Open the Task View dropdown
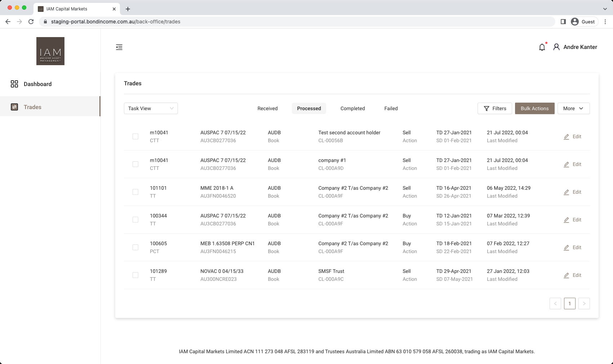Screen dimensions: 613x364 [151, 108]
